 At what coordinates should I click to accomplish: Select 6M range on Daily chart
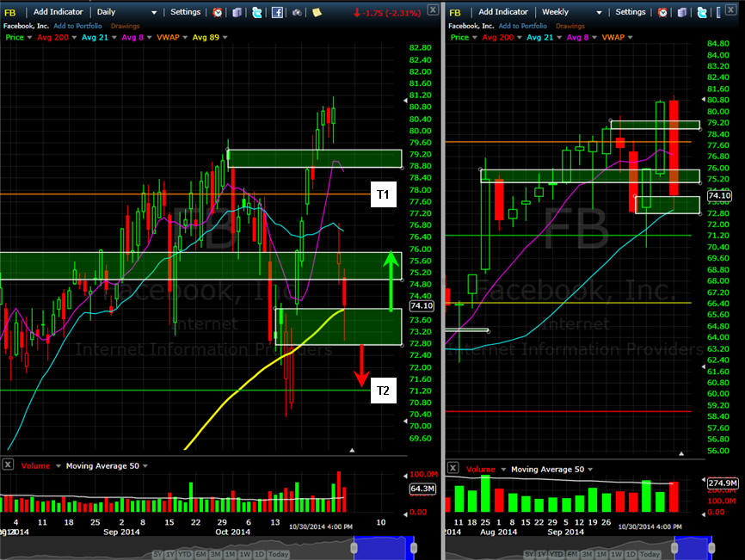[201, 554]
